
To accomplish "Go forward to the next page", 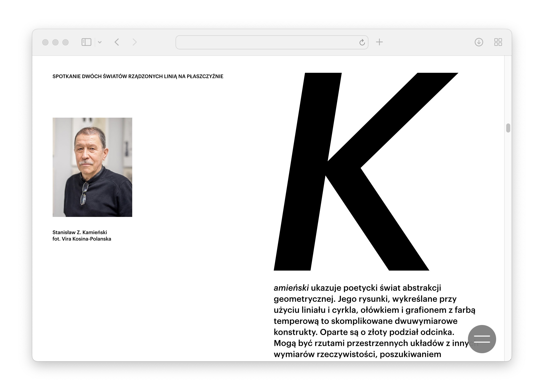I will tap(135, 42).
